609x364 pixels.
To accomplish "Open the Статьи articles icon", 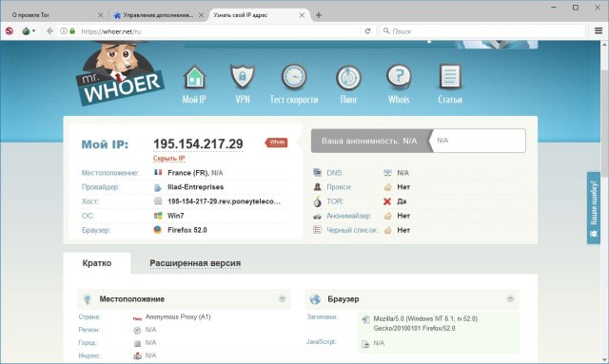I will coord(450,76).
